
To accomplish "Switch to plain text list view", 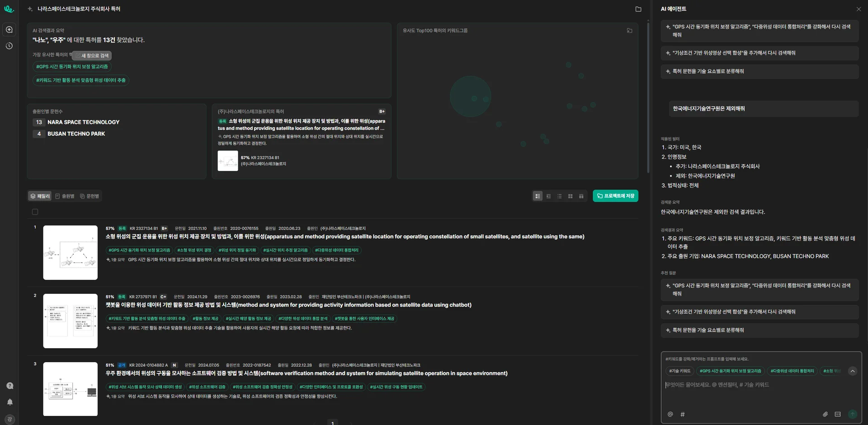I will (559, 196).
